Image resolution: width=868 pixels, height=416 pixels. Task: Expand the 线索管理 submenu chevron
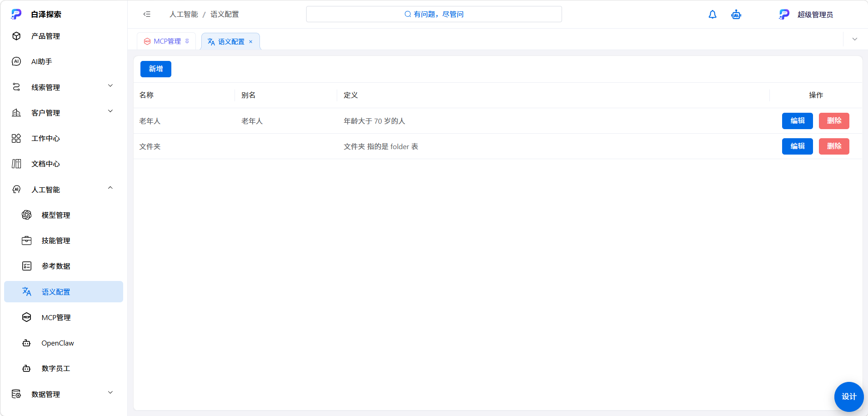pyautogui.click(x=110, y=85)
